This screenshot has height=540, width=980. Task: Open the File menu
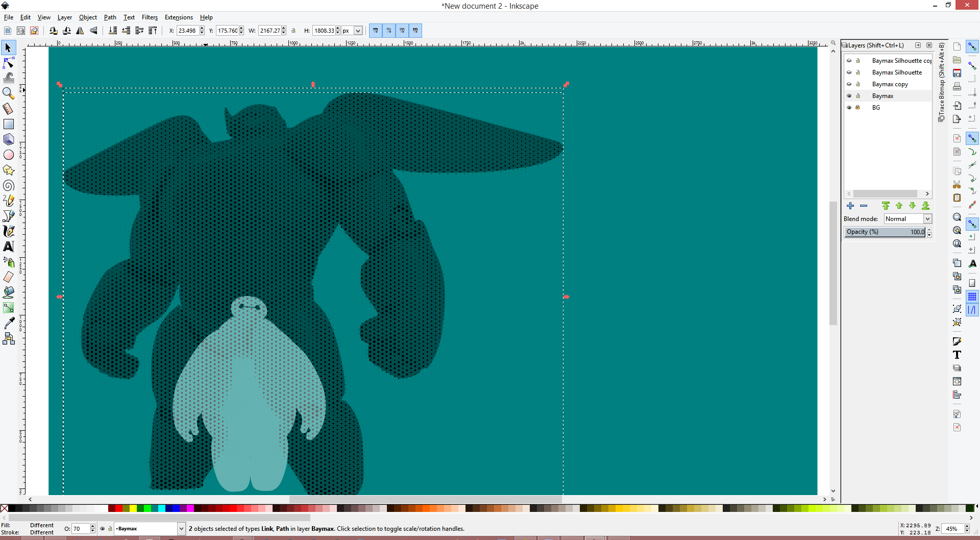click(x=9, y=17)
